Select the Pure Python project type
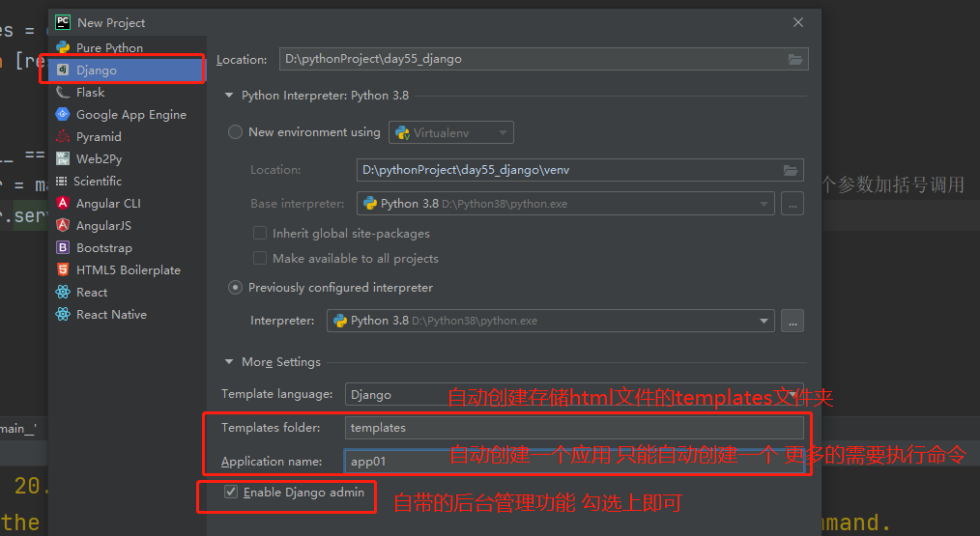Screen dimensions: 980x536 tap(128, 47)
